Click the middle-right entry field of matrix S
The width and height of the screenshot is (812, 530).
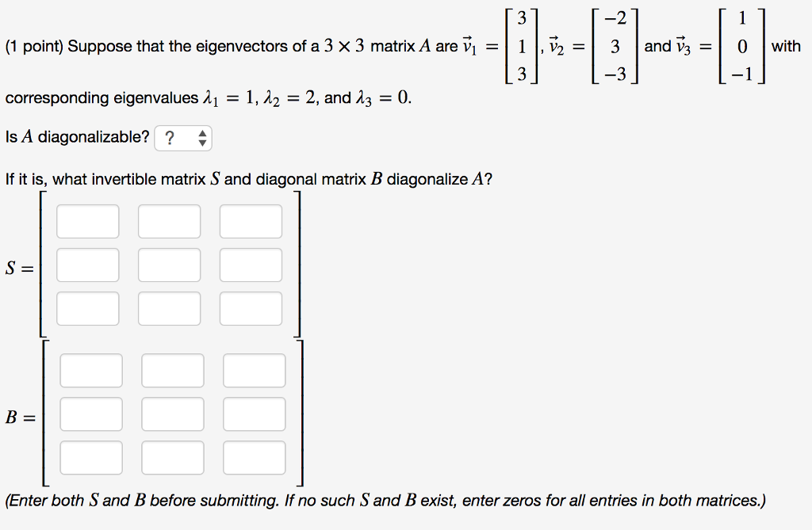[251, 265]
